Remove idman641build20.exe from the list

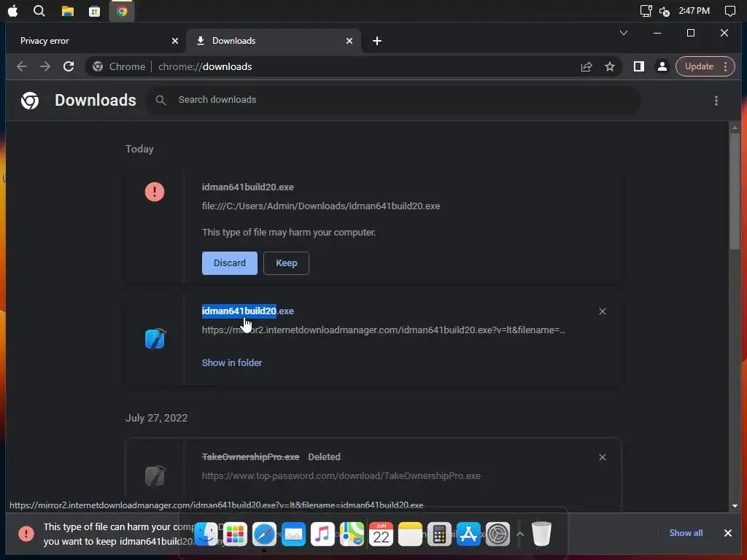[x=602, y=311]
